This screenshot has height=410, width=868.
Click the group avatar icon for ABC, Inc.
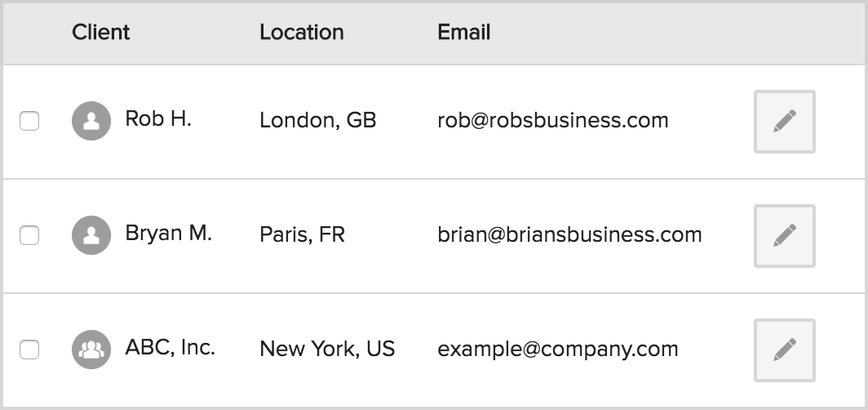[91, 350]
